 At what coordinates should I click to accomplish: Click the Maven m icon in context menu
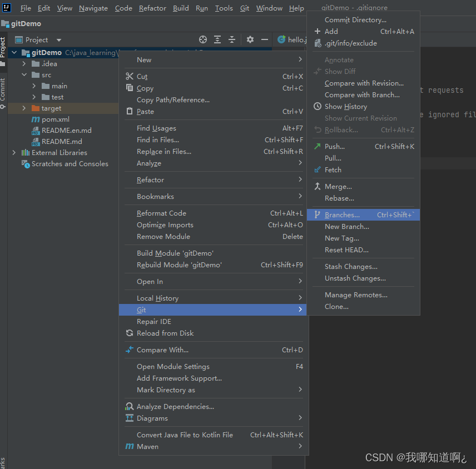(130, 446)
